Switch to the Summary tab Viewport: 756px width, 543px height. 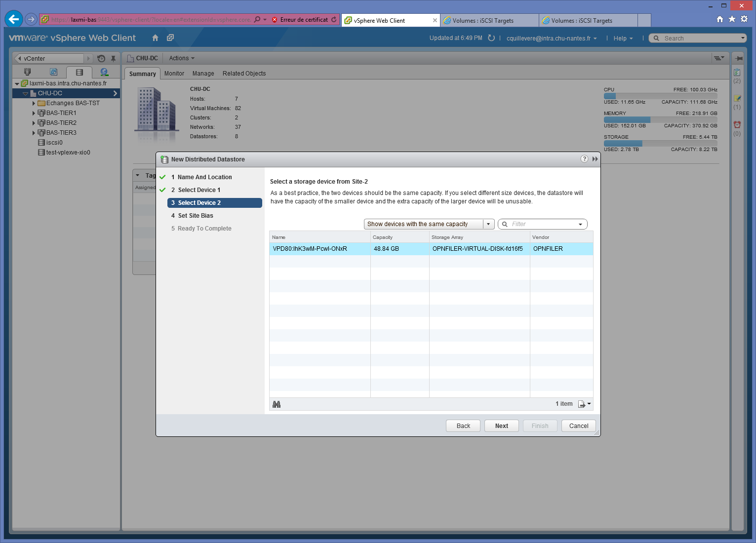coord(142,74)
